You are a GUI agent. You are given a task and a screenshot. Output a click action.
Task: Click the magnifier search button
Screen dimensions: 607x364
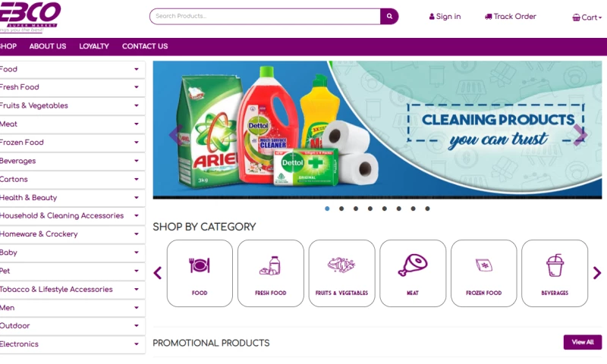click(389, 16)
